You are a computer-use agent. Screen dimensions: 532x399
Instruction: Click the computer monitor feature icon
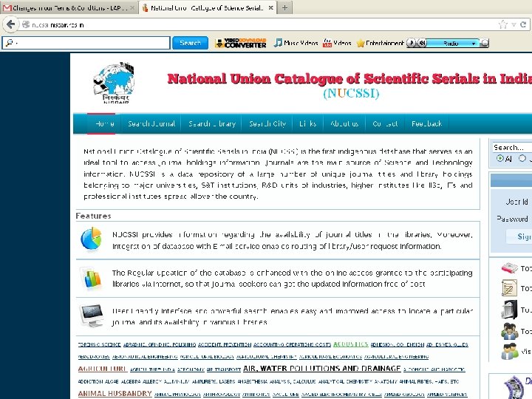(92, 316)
